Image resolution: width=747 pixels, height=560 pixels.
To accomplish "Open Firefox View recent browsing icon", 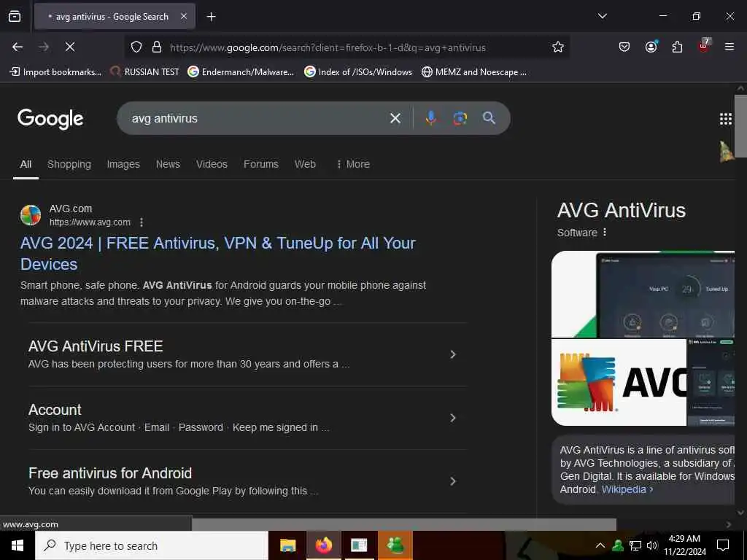I will [15, 17].
